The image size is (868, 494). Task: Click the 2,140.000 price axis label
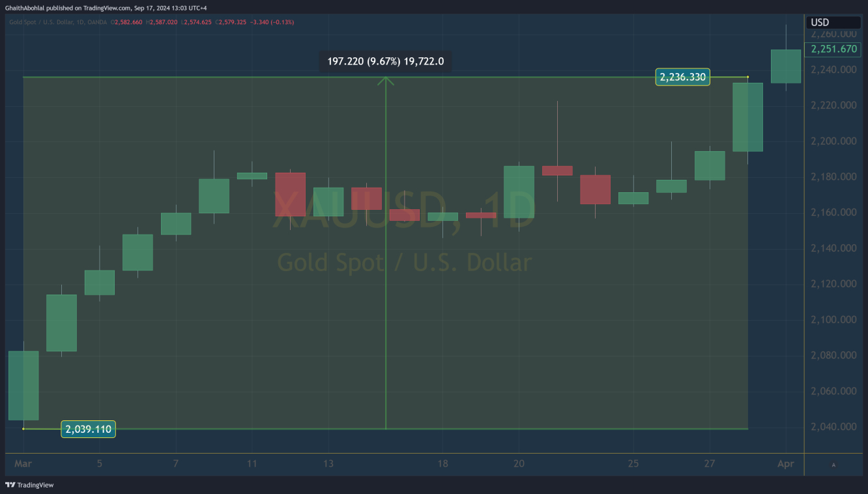[833, 248]
